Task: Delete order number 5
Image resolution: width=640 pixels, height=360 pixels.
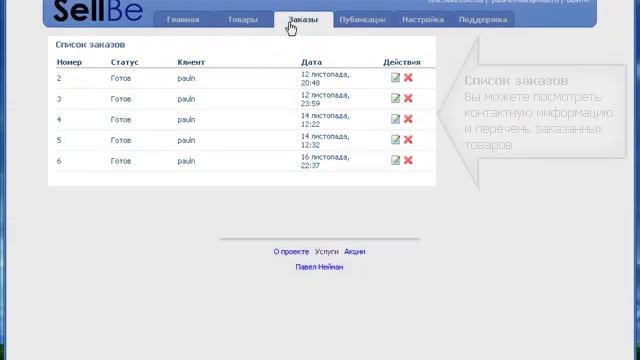Action: click(408, 140)
